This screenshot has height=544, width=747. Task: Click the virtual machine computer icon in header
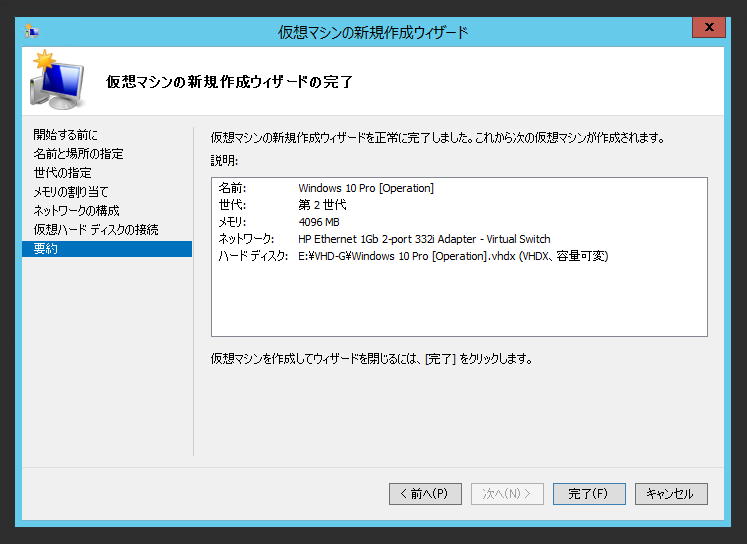click(58, 80)
